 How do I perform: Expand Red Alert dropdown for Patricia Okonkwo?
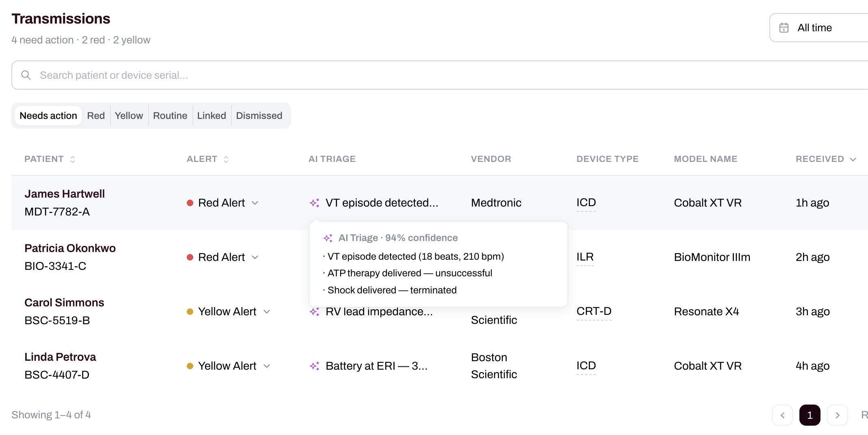255,257
